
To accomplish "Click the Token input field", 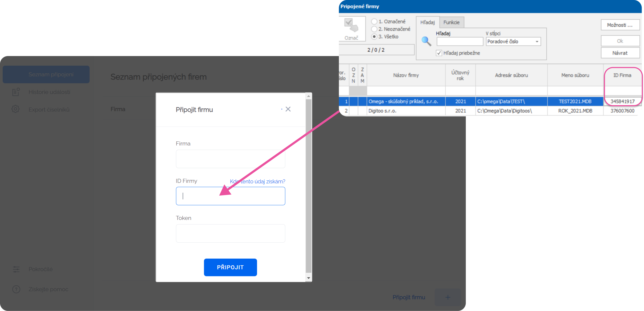I will (230, 233).
